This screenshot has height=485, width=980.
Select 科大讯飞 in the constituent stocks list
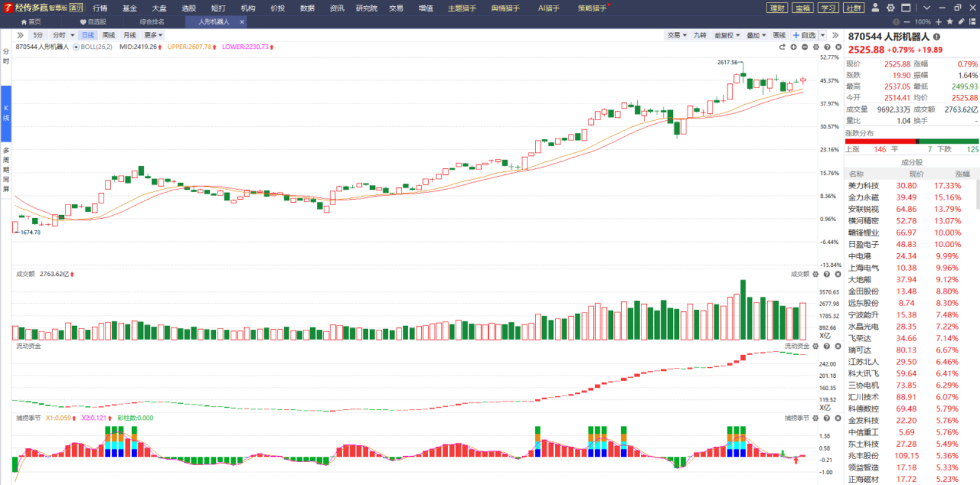coord(863,373)
